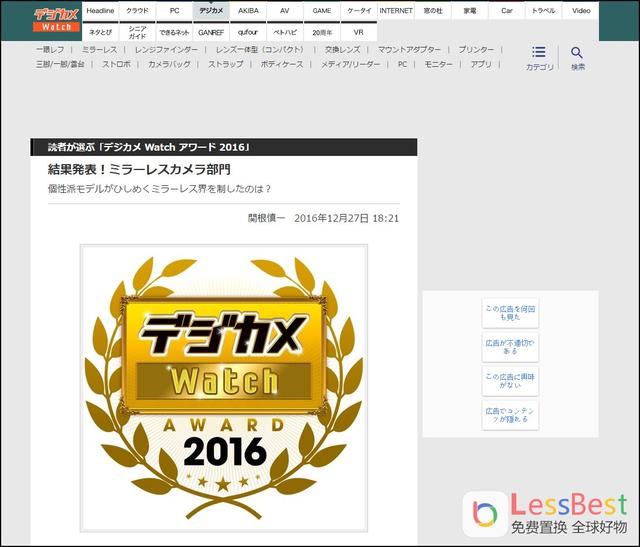The image size is (640, 547).
Task: Click the レンズ一体型（コンパクト） link
Action: (261, 50)
